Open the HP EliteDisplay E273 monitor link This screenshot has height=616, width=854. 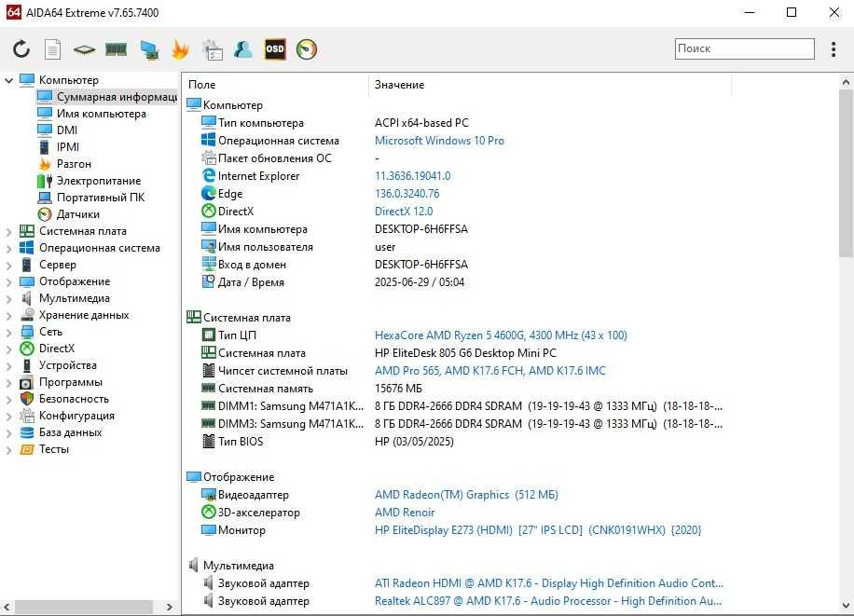[538, 530]
